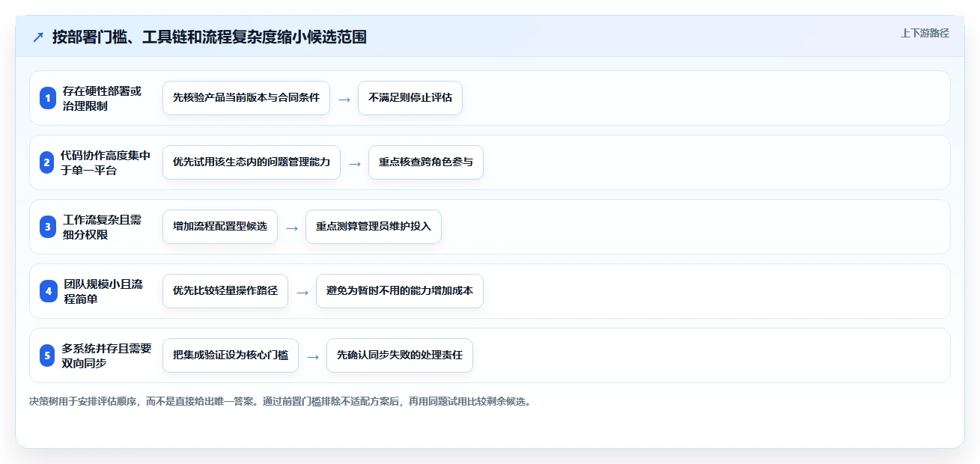This screenshot has width=980, height=464.
Task: Click the condition text 多系统并存且需要双向同步
Action: pos(107,355)
